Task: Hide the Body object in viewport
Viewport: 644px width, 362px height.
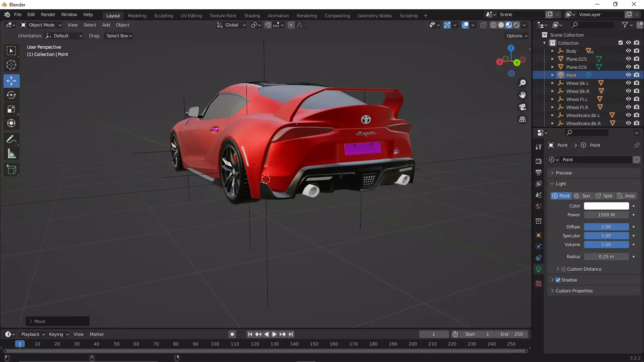Action: coord(628,51)
